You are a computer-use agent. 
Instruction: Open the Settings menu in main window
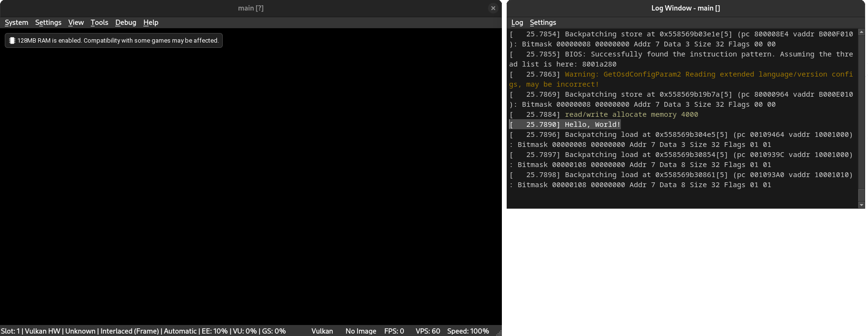point(48,22)
